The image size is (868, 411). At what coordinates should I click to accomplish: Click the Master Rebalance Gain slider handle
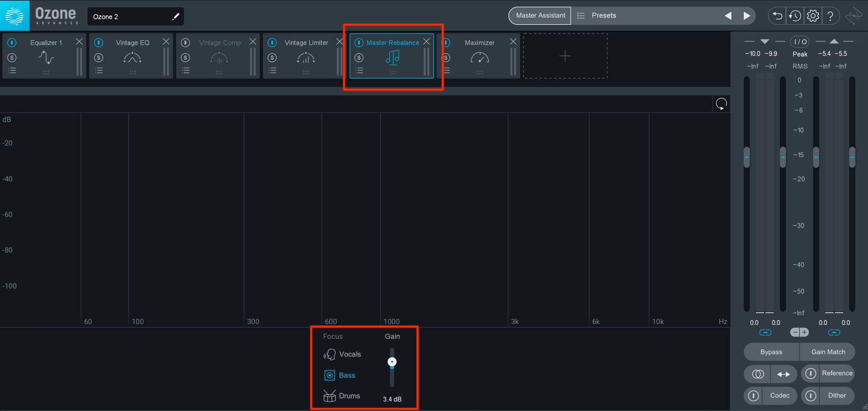tap(392, 362)
